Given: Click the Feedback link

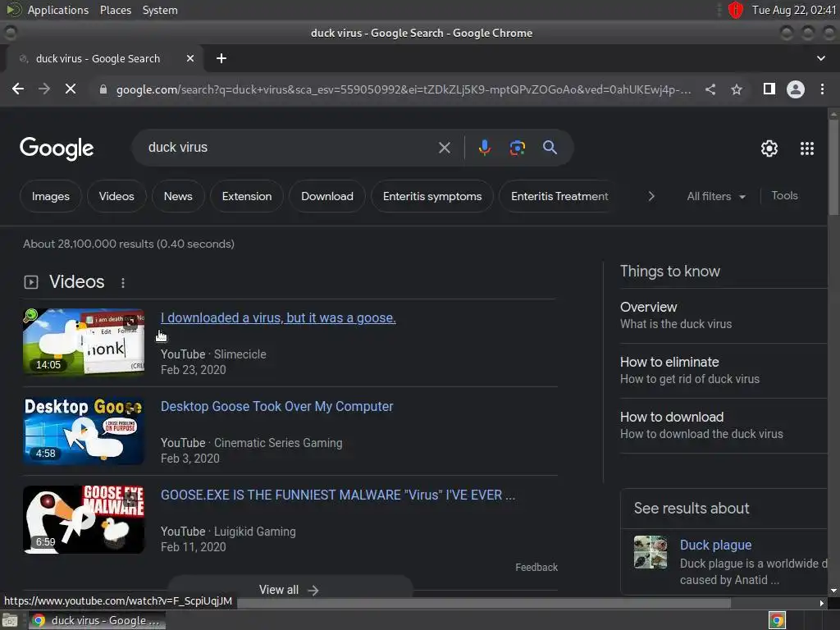Looking at the screenshot, I should (x=536, y=567).
